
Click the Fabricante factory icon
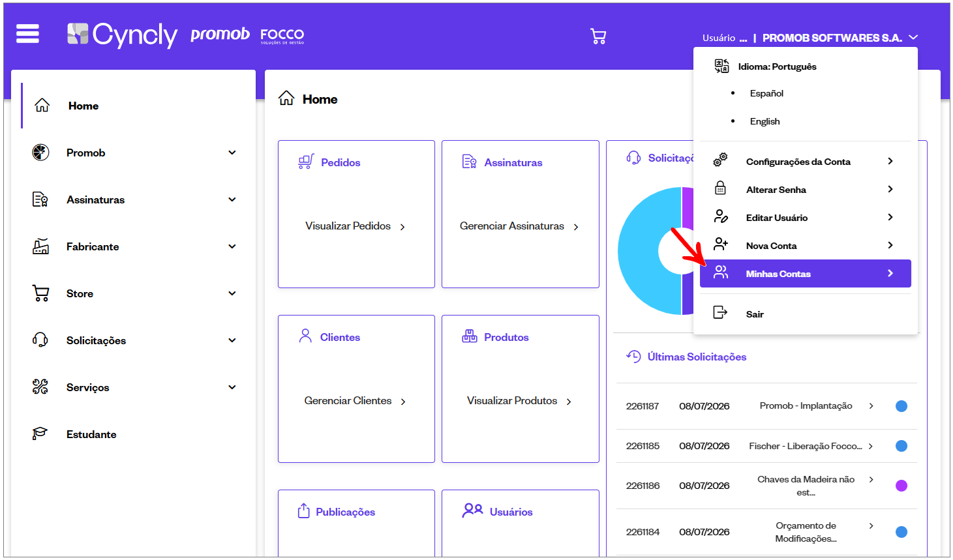[40, 246]
